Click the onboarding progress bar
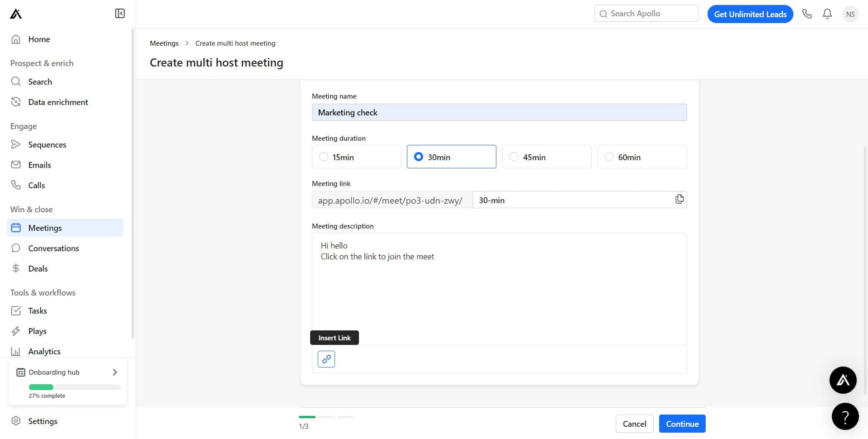Viewport: 868px width, 439px height. 75,387
